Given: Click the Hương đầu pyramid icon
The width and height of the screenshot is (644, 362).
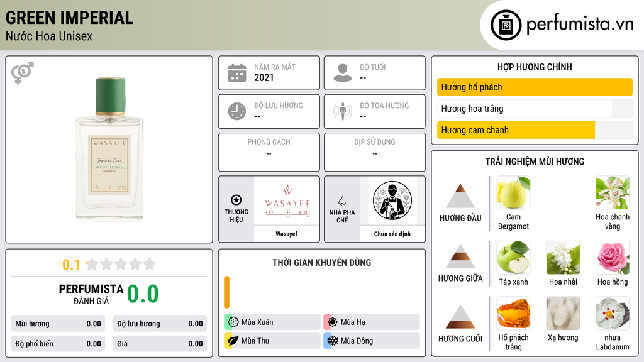Looking at the screenshot, I should (460, 196).
